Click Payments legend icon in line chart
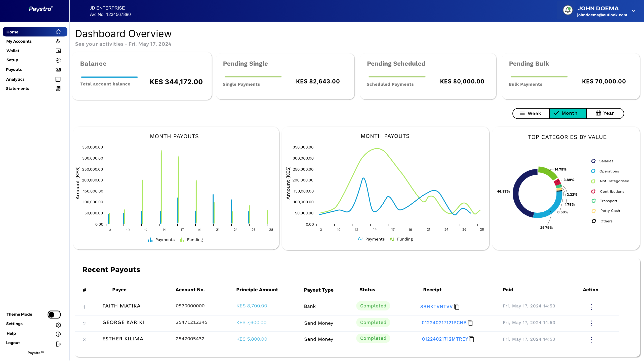This screenshot has width=644, height=362. (x=360, y=239)
